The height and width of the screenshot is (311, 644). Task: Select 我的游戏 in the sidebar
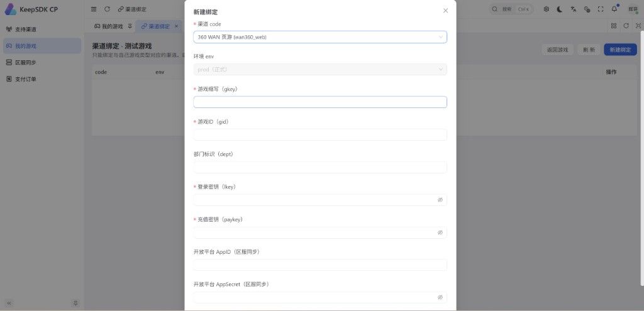(x=42, y=46)
